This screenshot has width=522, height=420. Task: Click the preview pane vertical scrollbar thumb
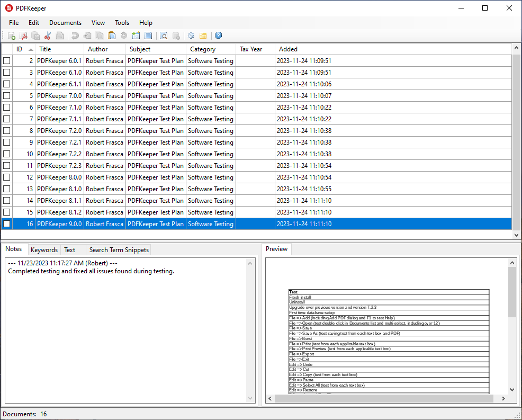click(512, 292)
